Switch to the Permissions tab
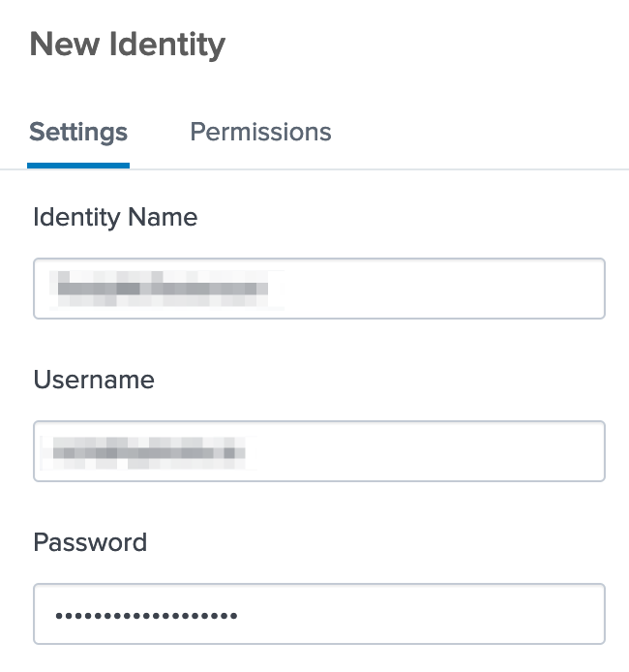629x672 pixels. (x=260, y=132)
